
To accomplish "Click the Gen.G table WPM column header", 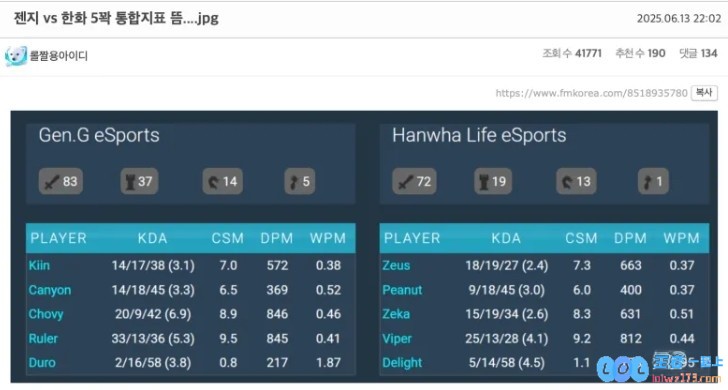I will (x=328, y=238).
